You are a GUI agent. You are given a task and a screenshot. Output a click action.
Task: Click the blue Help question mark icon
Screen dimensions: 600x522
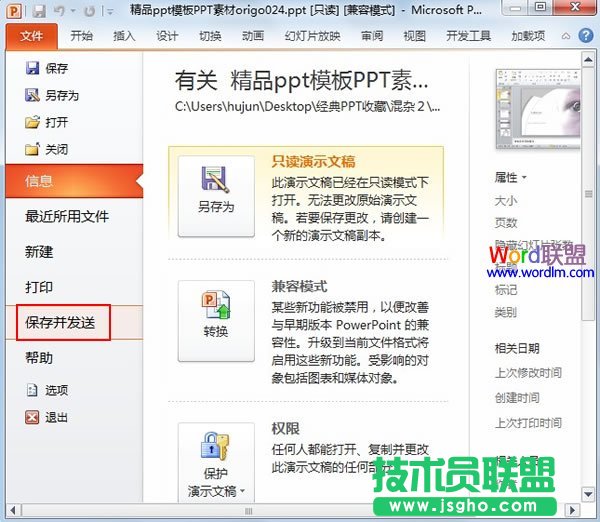click(586, 36)
